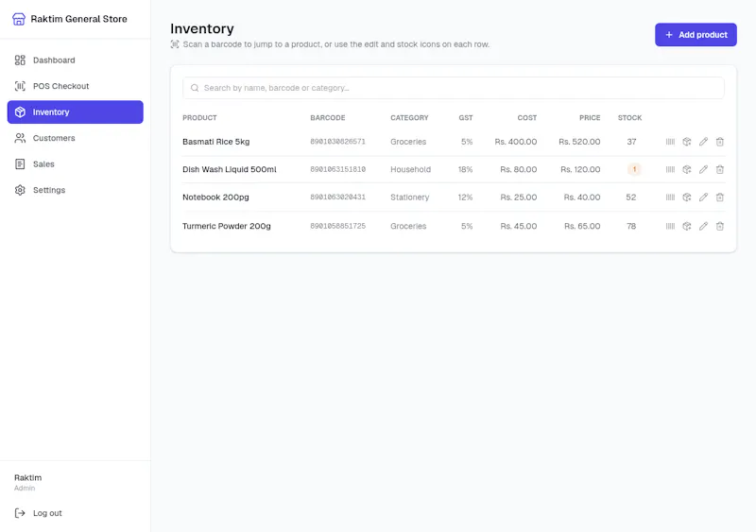Click barcode 8901063151810
Viewport: 756px width, 532px height.
[338, 170]
